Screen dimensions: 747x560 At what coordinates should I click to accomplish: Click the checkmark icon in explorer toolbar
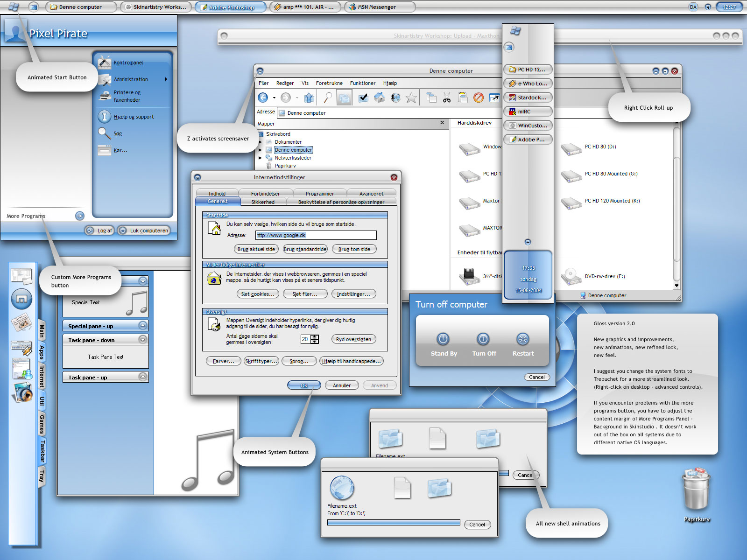tap(363, 98)
